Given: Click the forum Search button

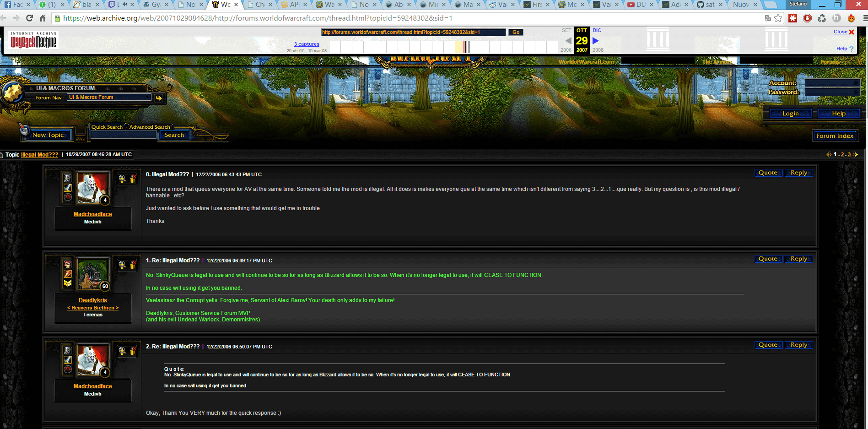Looking at the screenshot, I should 174,135.
